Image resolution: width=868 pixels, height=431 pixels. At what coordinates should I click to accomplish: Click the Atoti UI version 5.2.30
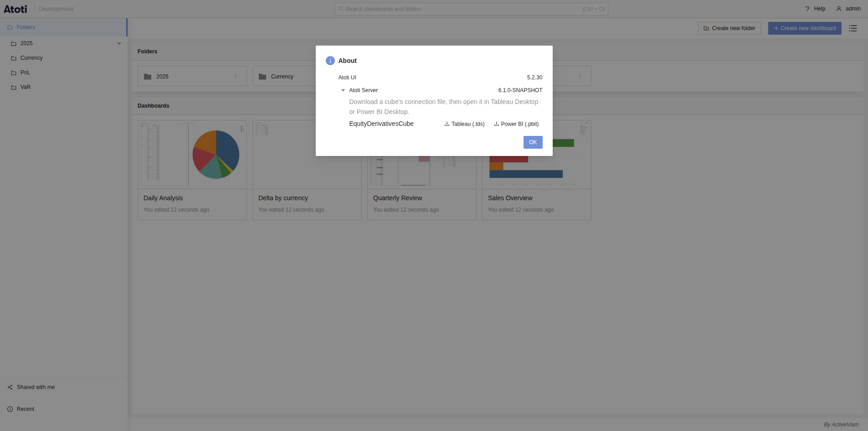(x=534, y=78)
